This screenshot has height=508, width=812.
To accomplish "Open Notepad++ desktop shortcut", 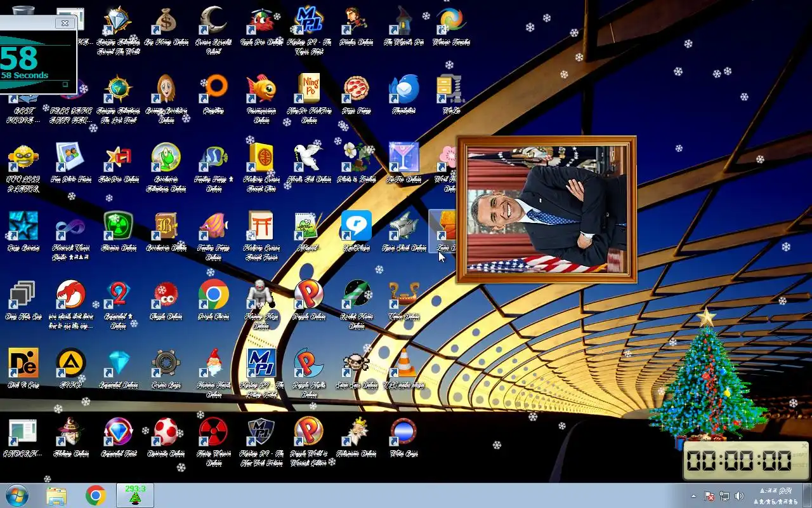I will (309, 226).
